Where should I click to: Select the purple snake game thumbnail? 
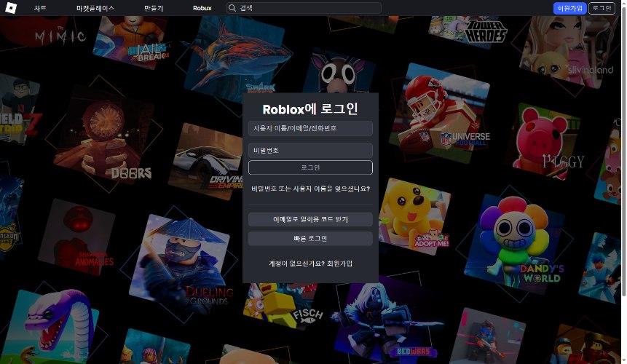click(50, 325)
